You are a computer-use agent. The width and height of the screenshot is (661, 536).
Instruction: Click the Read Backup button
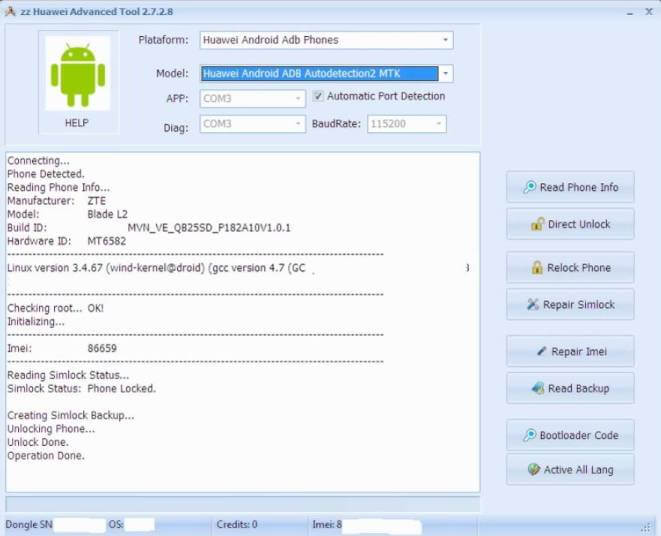(570, 388)
